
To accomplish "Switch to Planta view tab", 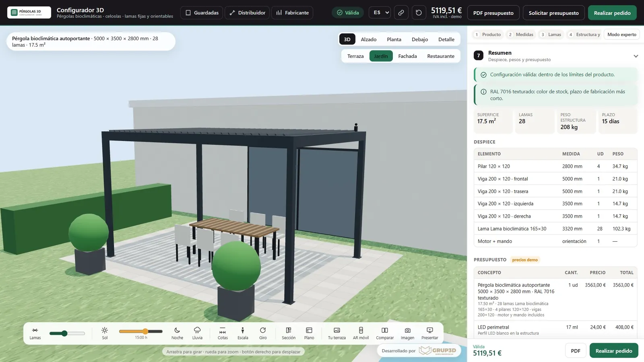I will 394,39.
